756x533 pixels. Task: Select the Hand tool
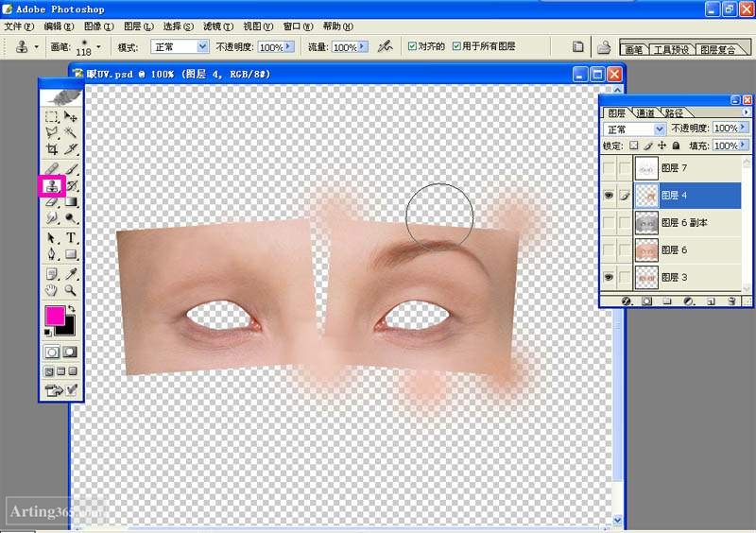52,290
